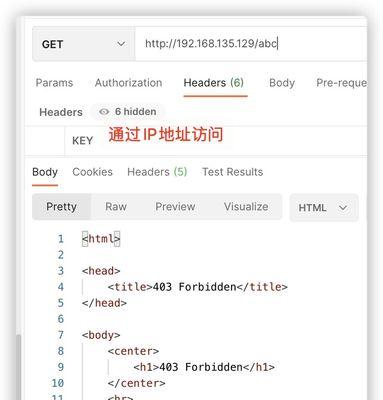The width and height of the screenshot is (383, 400).
Task: Open the Test Results tab
Action: 232,172
